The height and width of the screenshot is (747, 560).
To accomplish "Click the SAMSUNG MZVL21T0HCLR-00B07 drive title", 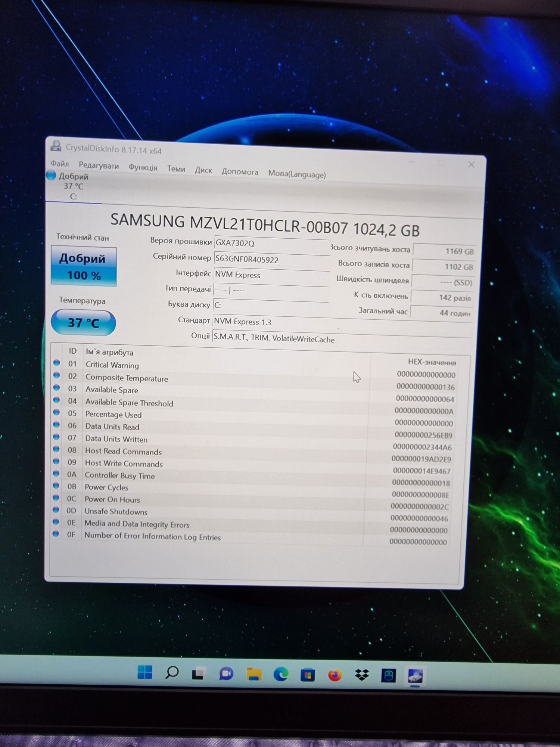I will (265, 225).
